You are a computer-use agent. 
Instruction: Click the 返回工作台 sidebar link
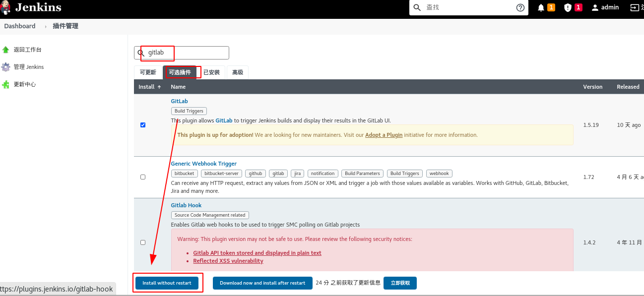(x=27, y=50)
